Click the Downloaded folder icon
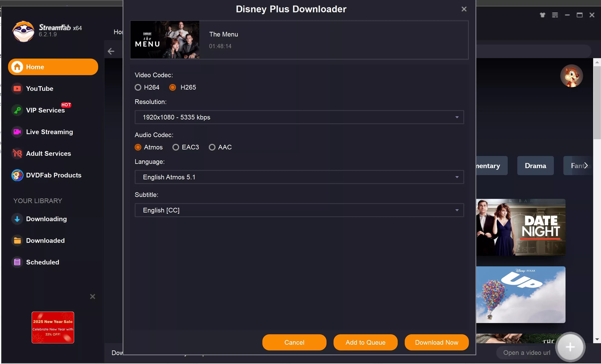The width and height of the screenshot is (601, 364). click(17, 240)
